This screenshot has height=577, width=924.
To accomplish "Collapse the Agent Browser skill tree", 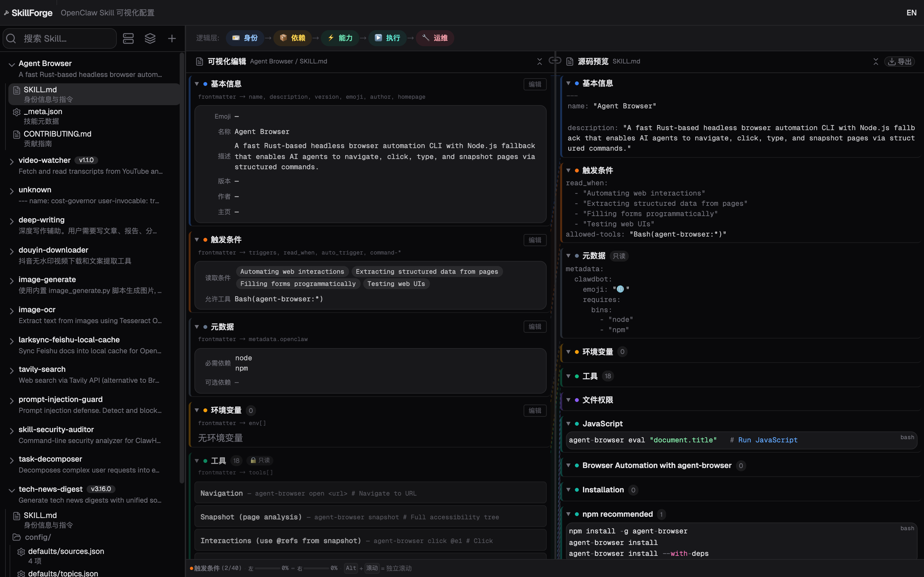I will 12,64.
